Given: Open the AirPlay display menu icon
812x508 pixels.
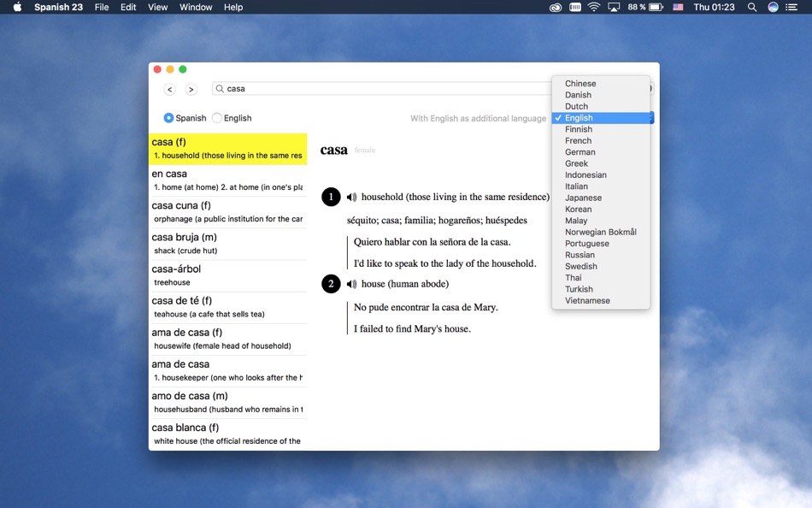Looking at the screenshot, I should point(614,7).
